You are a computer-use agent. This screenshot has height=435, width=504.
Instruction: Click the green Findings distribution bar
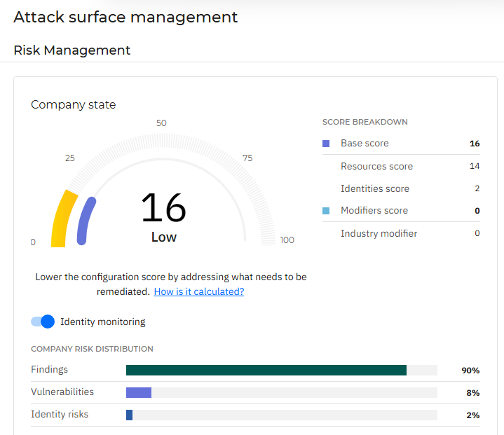[266, 370]
